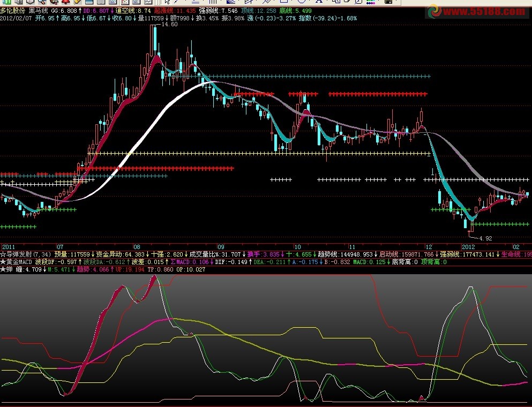Image resolution: width=532 pixels, height=407 pixels.
Task: Click the green DEA:-0.211 value
Action: [269, 262]
